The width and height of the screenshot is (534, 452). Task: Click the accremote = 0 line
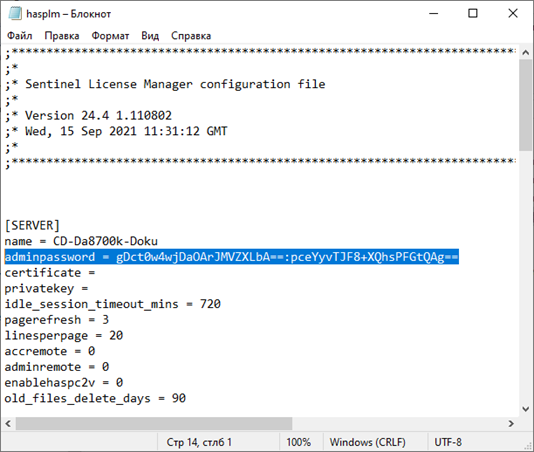point(50,351)
